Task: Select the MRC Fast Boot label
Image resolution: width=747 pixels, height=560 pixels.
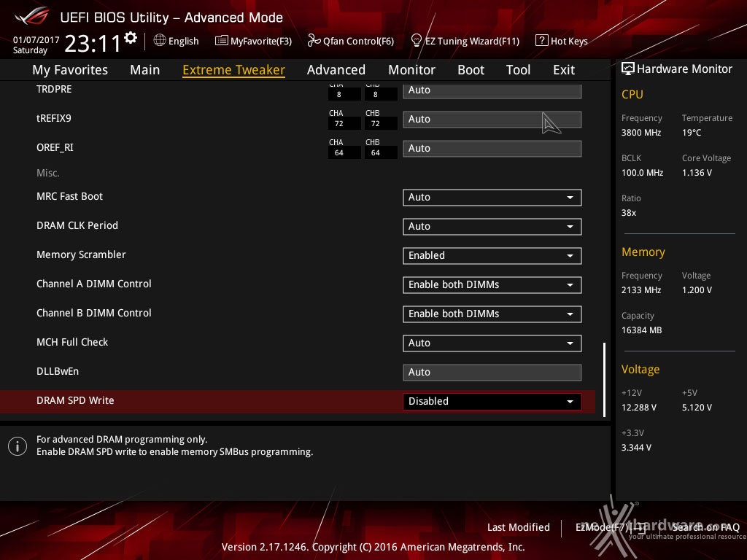Action: coord(69,196)
